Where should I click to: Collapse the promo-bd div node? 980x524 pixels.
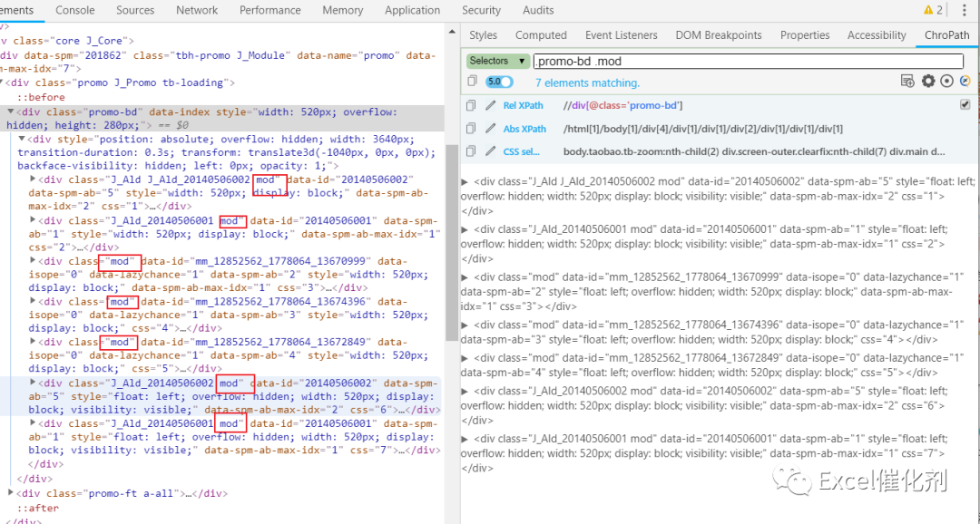click(11, 112)
